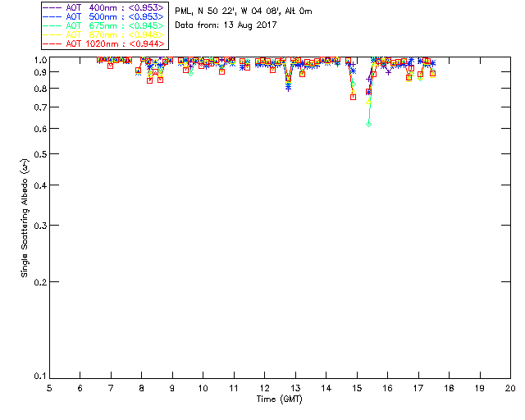Click the x-axis tick label 12
525x420 pixels.
264,388
